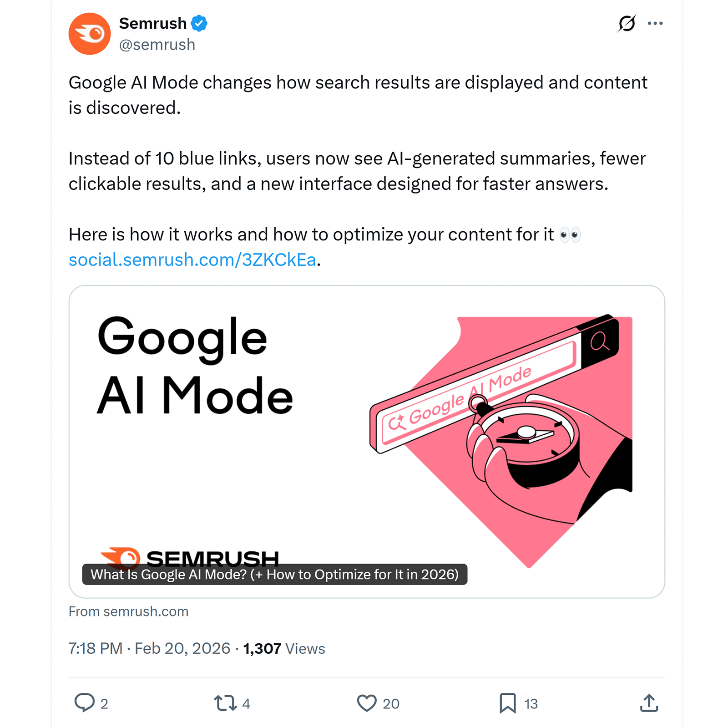Show repost count breakdown
Viewport: 728px width, 728px height.
pyautogui.click(x=246, y=703)
